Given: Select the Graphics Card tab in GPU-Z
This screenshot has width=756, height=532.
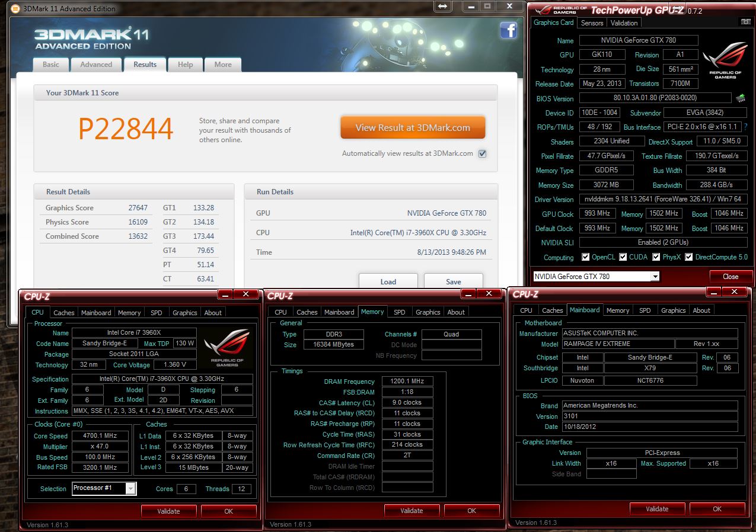Looking at the screenshot, I should pos(554,23).
